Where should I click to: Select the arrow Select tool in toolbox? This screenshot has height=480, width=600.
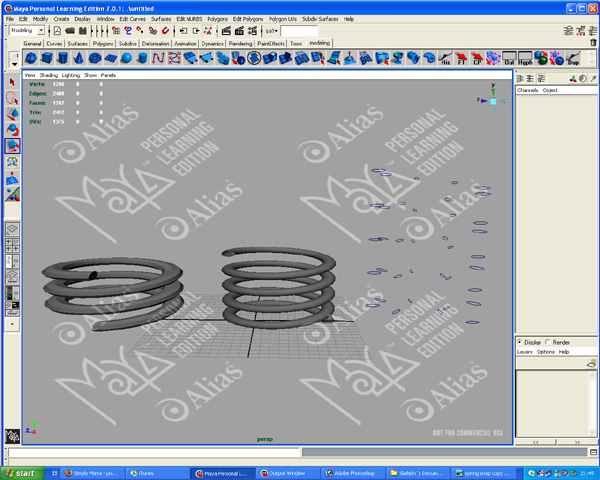pyautogui.click(x=12, y=82)
